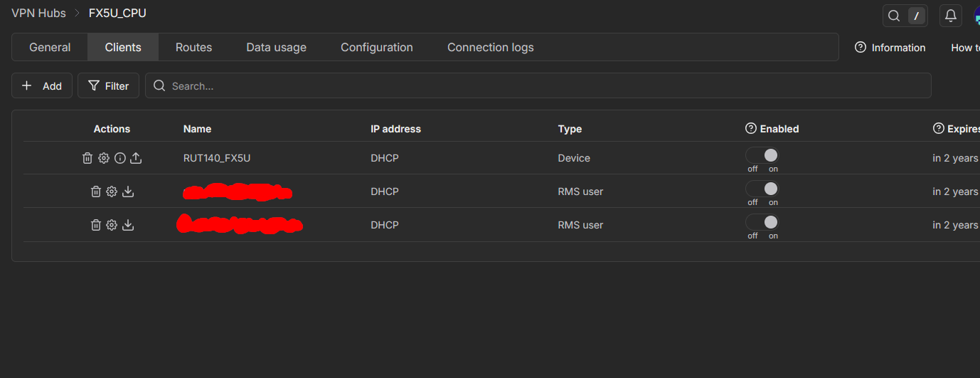Click upload icon on RUT140_FX5U row

(x=136, y=158)
